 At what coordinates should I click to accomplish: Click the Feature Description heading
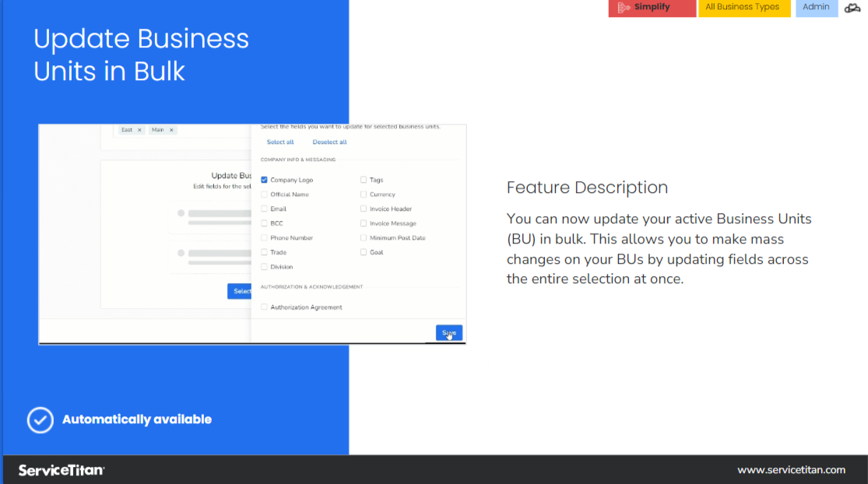587,188
